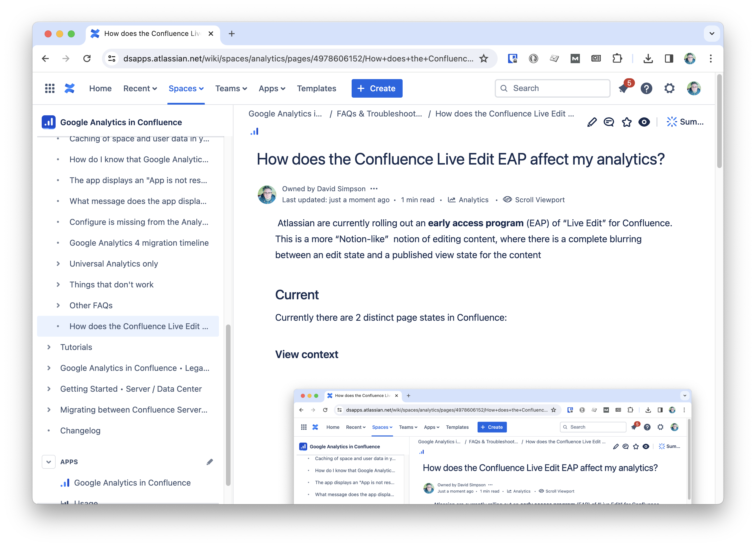Viewport: 756px width, 547px height.
Task: Bookmark the page using the address bar star
Action: 484,59
